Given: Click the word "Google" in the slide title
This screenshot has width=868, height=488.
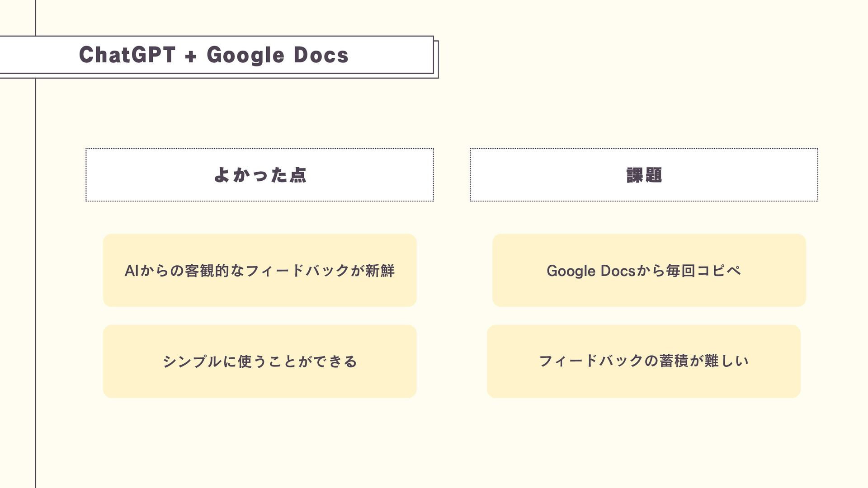Looking at the screenshot, I should click(x=245, y=55).
